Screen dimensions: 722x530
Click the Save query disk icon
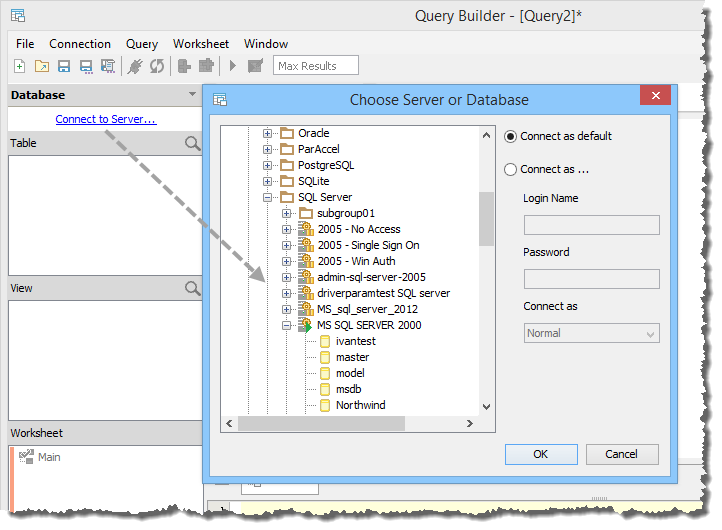(64, 66)
